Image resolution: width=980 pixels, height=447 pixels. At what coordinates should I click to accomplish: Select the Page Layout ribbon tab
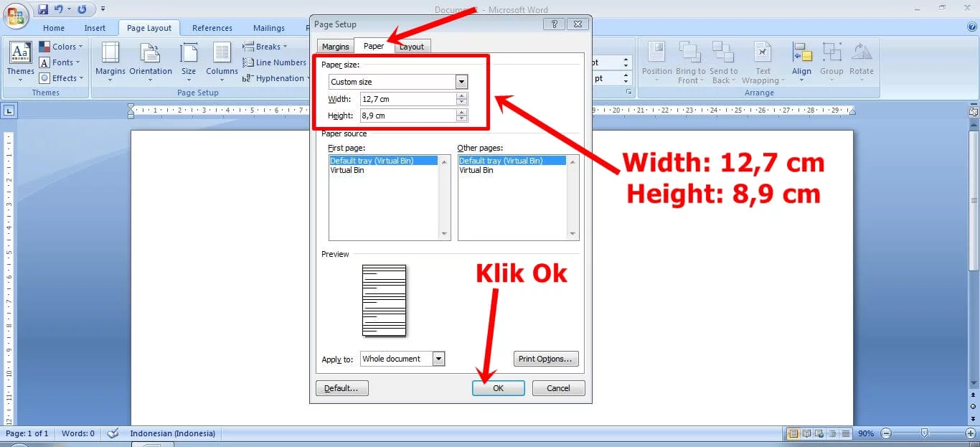pyautogui.click(x=149, y=28)
